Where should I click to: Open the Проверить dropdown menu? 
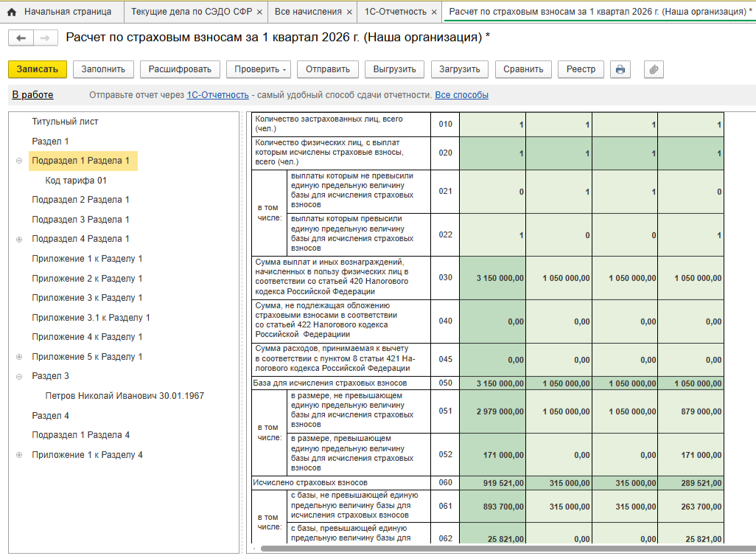260,69
